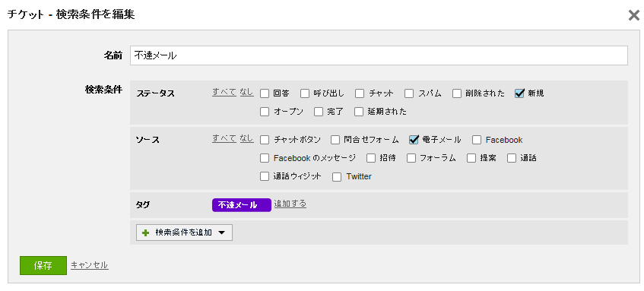
Task: Click the green 保存 button
Action: [x=43, y=266]
